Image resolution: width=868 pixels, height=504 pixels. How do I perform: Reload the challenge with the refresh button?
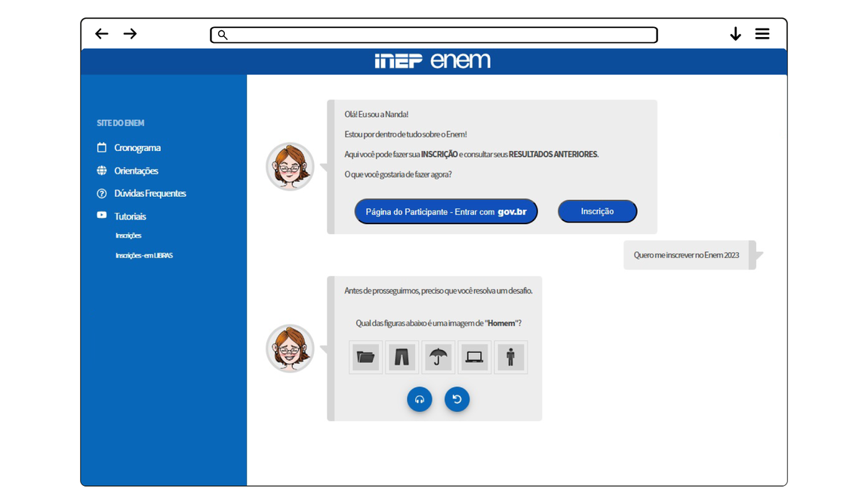(457, 399)
